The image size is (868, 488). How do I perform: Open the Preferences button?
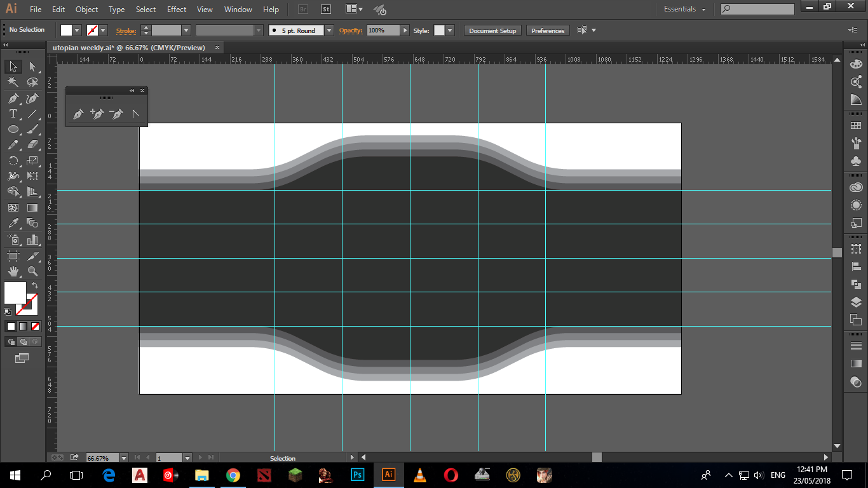[x=547, y=30]
